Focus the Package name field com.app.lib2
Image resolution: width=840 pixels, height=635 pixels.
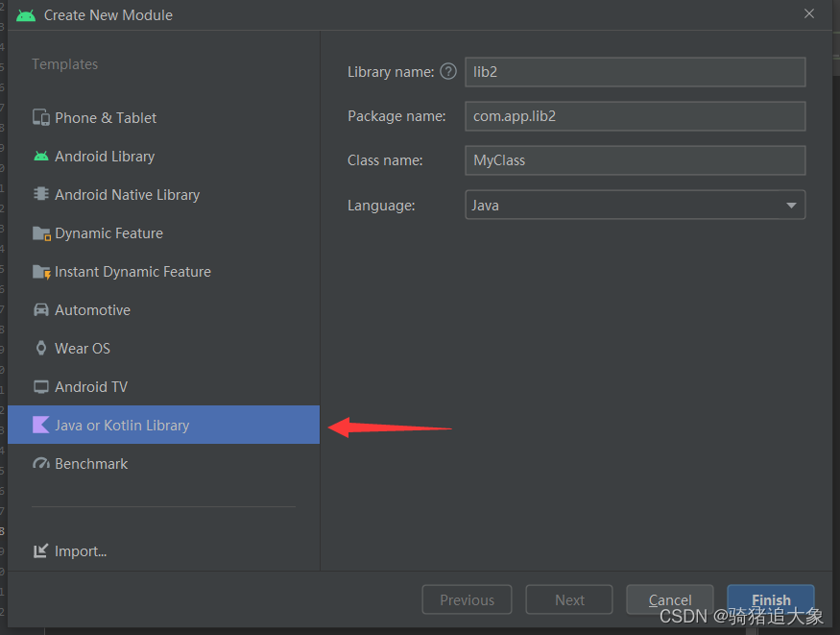[636, 116]
